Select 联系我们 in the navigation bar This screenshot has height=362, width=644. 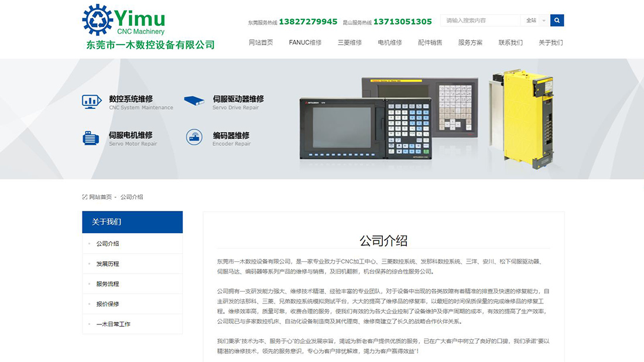click(x=511, y=43)
